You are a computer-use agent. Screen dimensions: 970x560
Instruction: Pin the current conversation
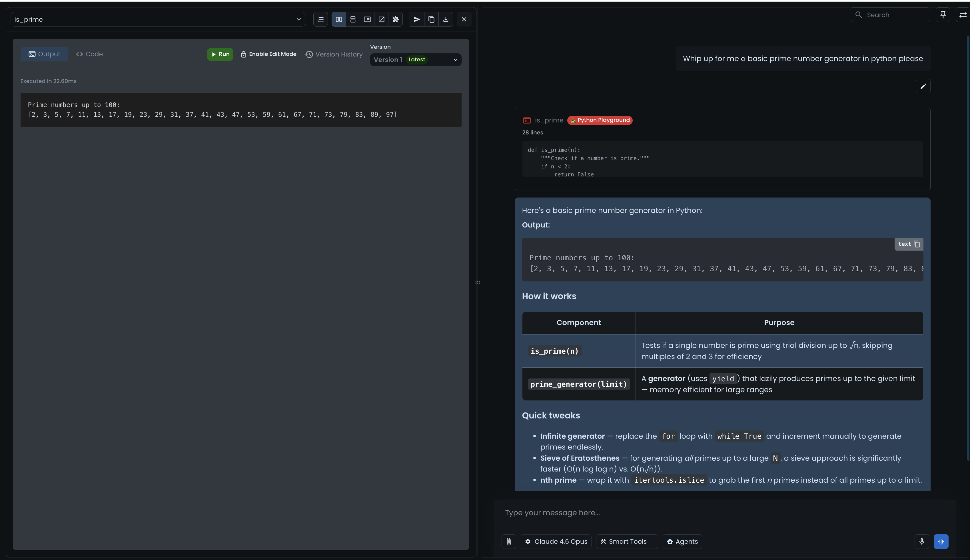[x=943, y=15]
